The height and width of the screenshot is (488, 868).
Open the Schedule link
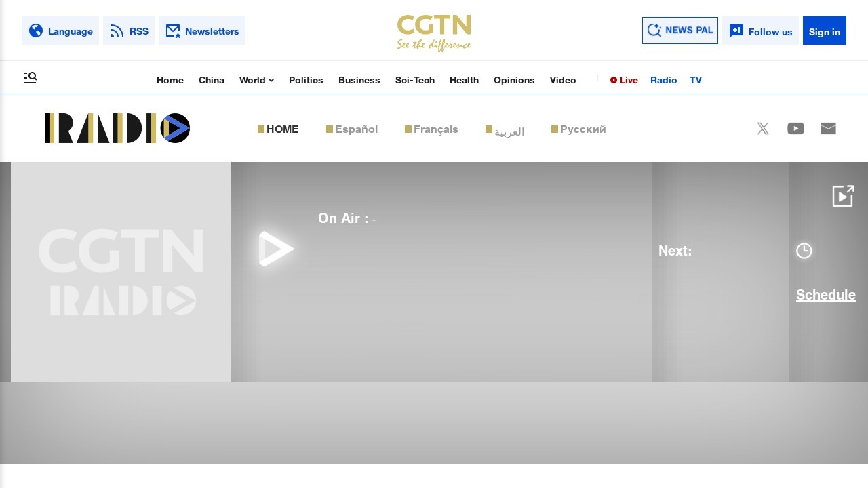(x=826, y=295)
